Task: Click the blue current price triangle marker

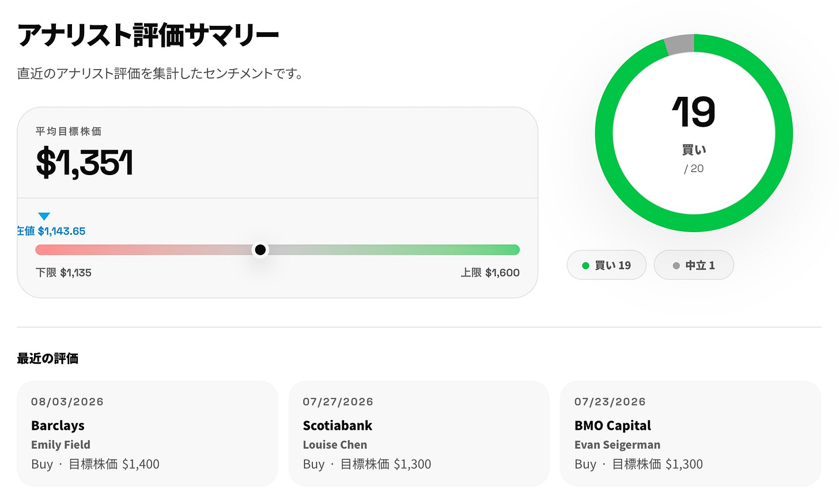Action: pyautogui.click(x=44, y=217)
